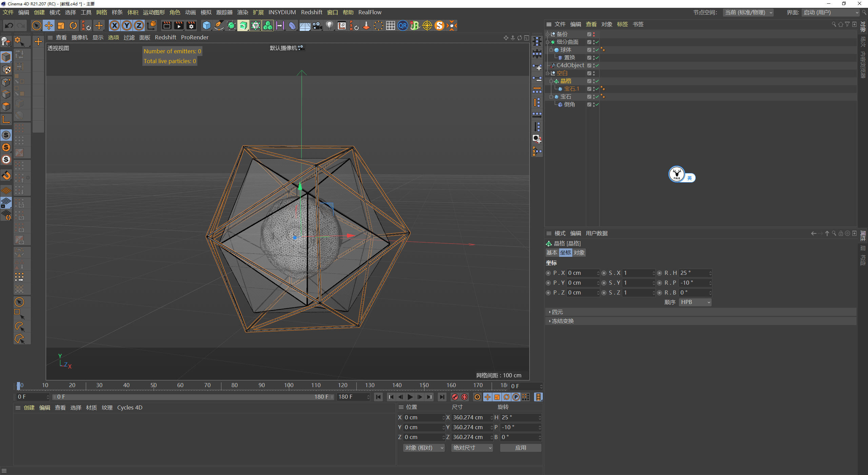Image resolution: width=868 pixels, height=475 pixels.
Task: Click the Axis mode L-shaped icon on left
Action: click(6, 119)
